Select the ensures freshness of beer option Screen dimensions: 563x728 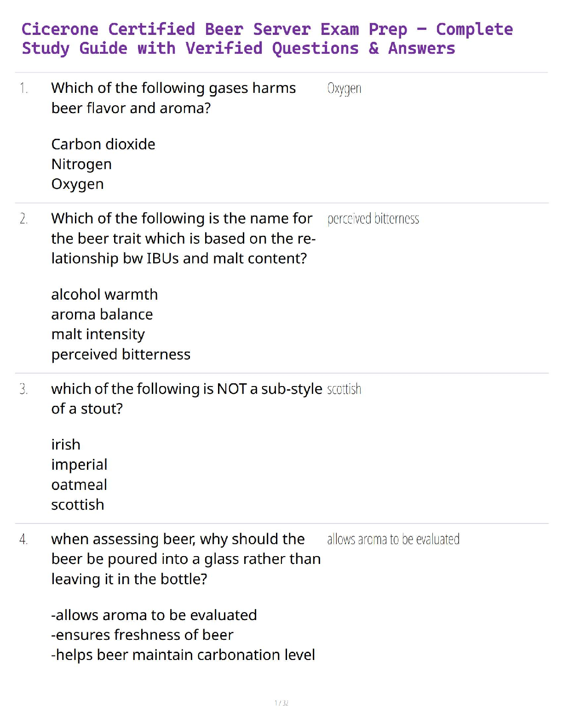pyautogui.click(x=142, y=635)
